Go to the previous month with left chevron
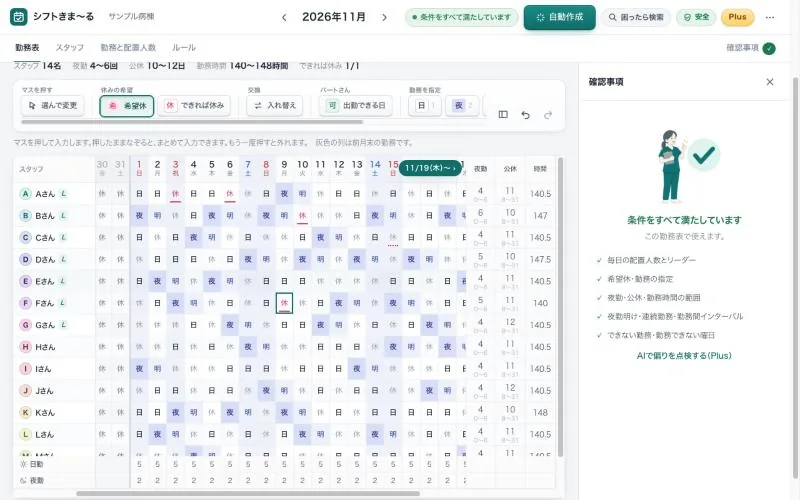 [x=284, y=17]
